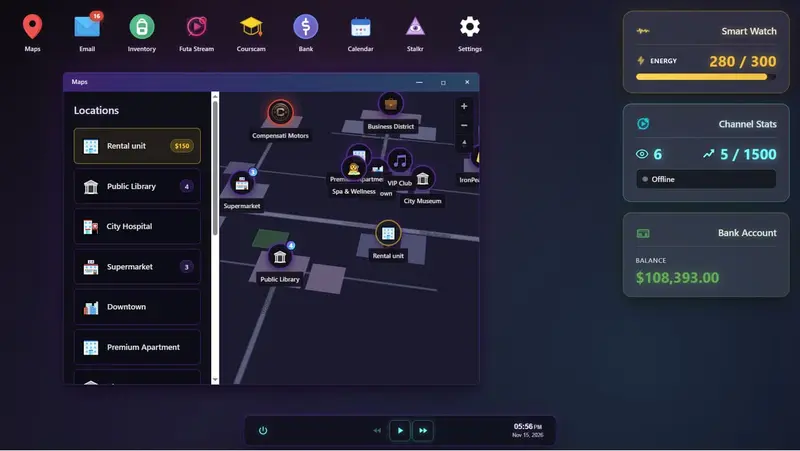
Task: Select VIP Club music note marker
Action: [x=400, y=161]
